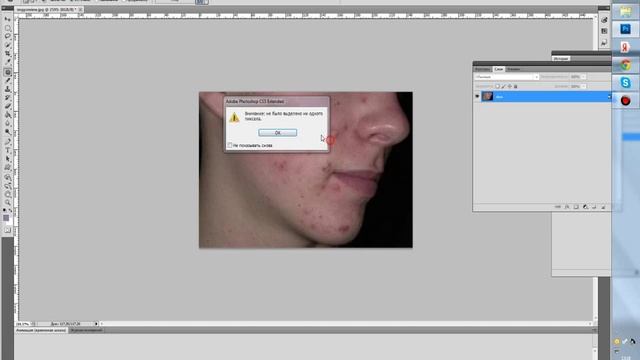Open the top collapsed panel dock icon

coord(604,20)
